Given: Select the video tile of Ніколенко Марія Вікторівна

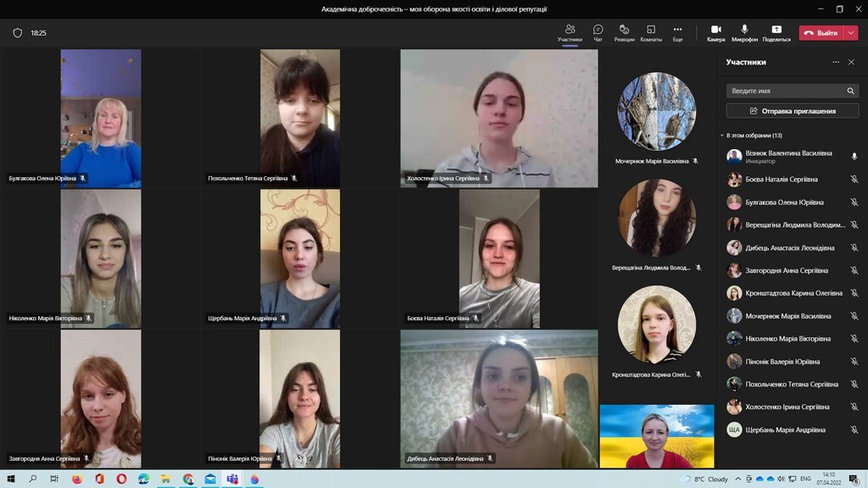Looking at the screenshot, I should coord(101,259).
